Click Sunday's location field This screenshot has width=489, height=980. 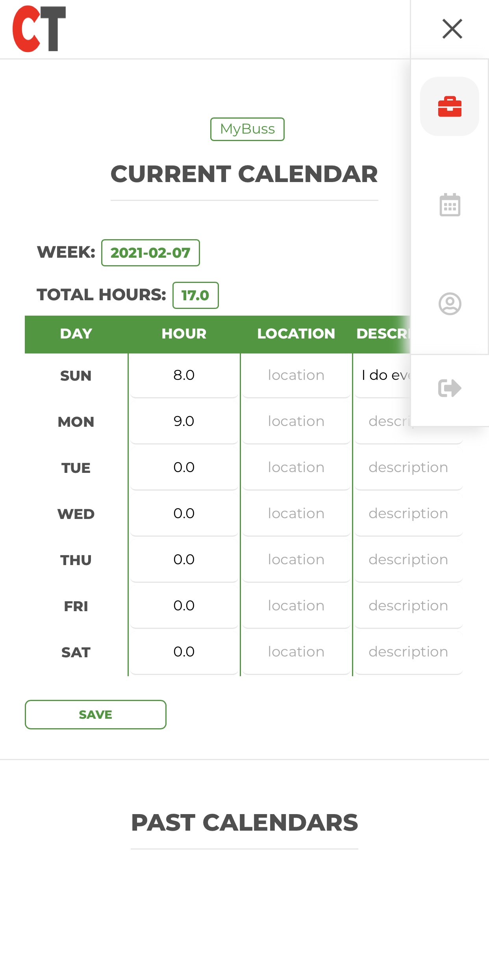tap(296, 375)
